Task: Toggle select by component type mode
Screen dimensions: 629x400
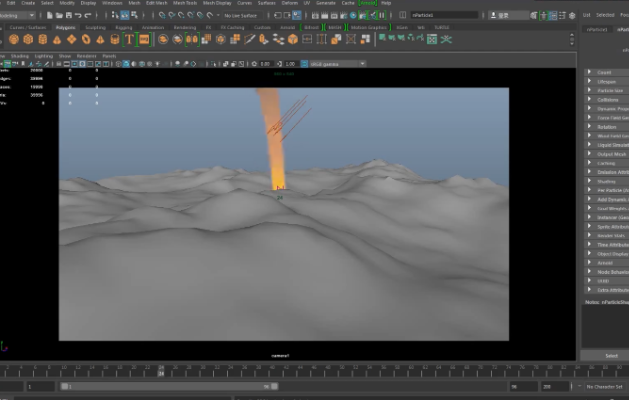Action: pos(134,15)
